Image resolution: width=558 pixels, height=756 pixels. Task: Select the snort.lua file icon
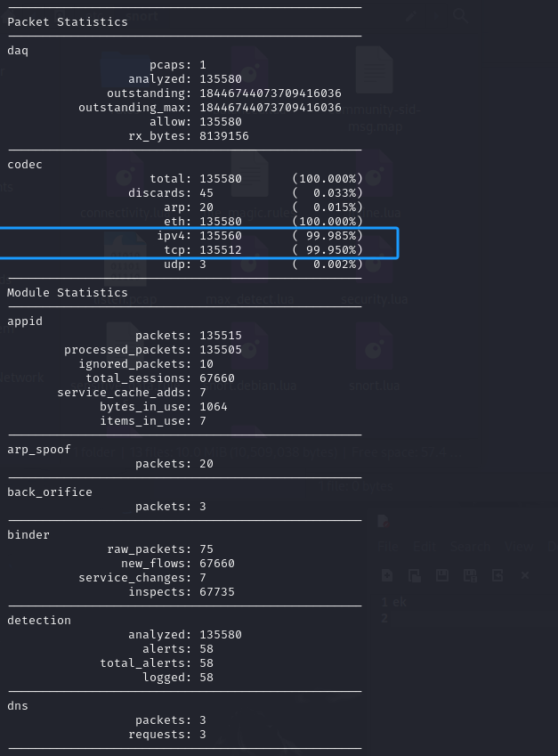tap(375, 346)
